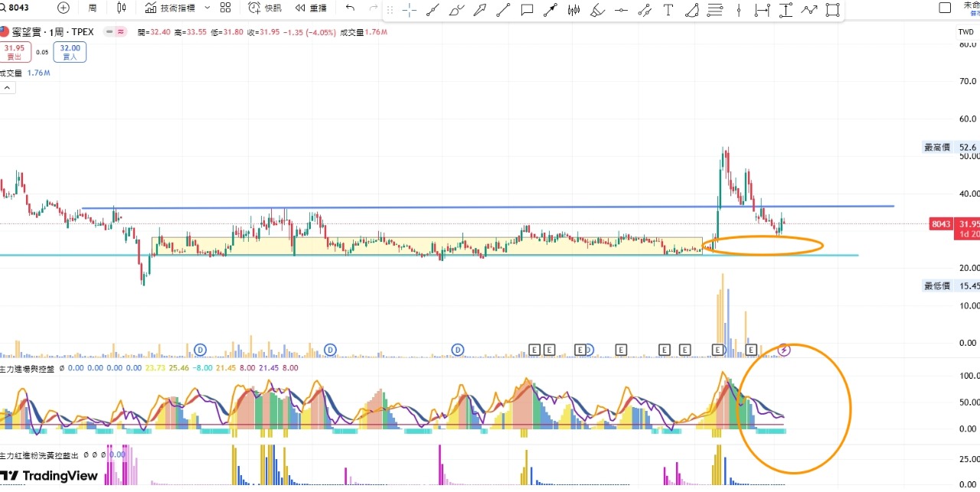980x492 pixels.
Task: Click the 最低價 15.45 price label
Action: click(951, 285)
